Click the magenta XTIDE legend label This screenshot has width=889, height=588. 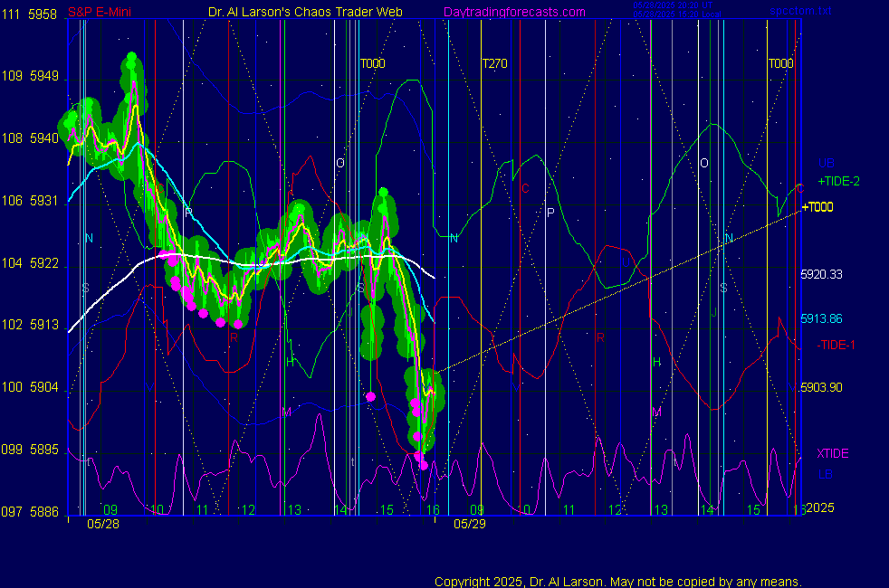point(833,453)
